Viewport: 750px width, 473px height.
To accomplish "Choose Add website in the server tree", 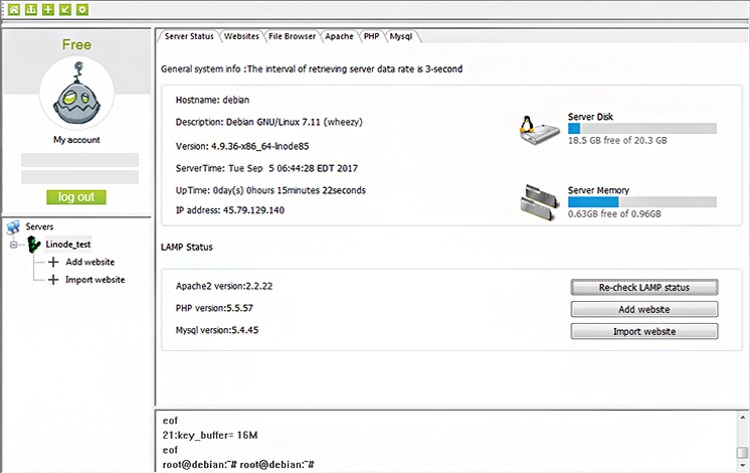I will 90,262.
